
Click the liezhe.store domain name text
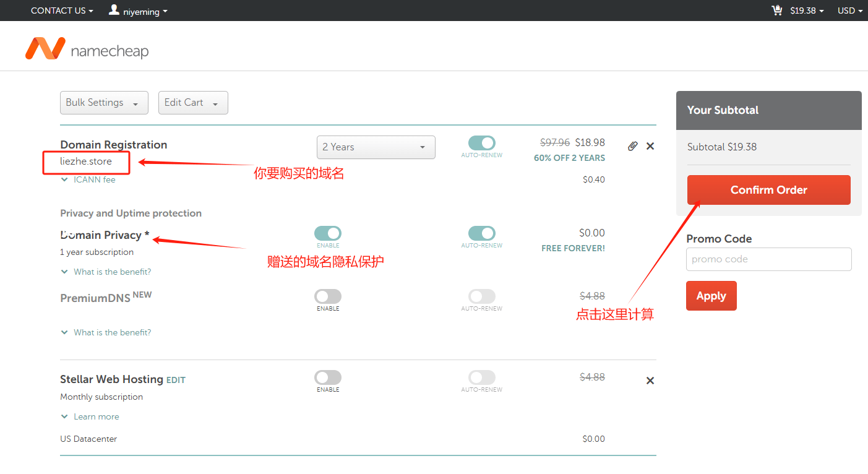tap(86, 162)
